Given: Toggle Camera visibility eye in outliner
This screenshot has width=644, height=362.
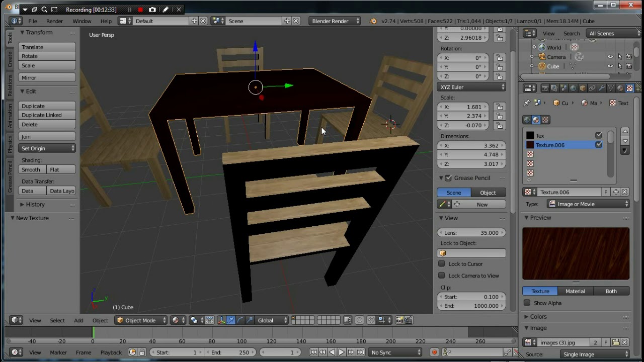Looking at the screenshot, I should pyautogui.click(x=610, y=57).
